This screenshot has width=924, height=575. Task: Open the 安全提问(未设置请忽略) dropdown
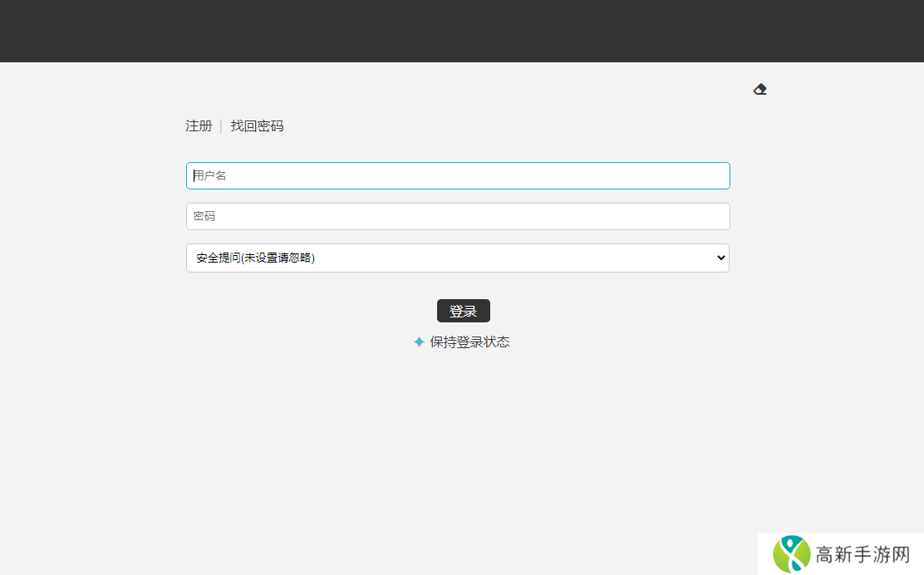[457, 258]
